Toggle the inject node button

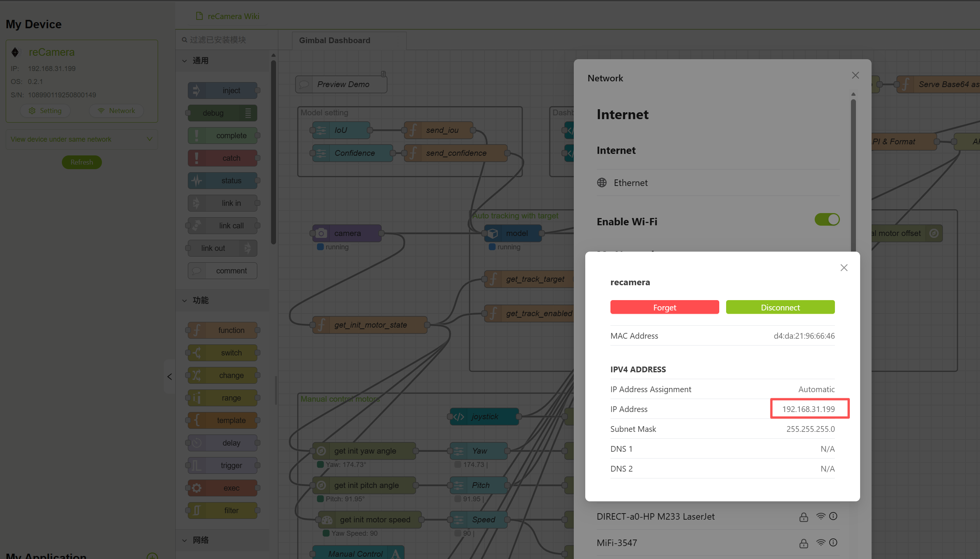196,90
